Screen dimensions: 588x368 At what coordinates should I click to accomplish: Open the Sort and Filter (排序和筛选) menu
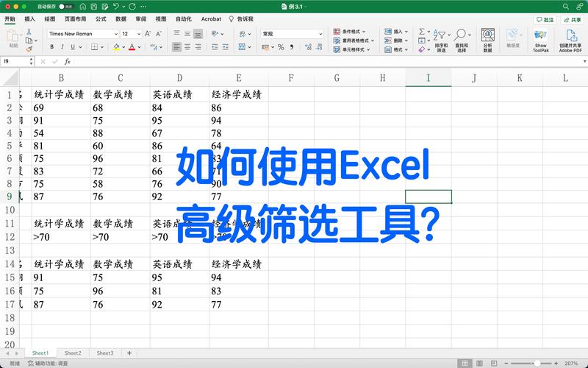pos(442,40)
